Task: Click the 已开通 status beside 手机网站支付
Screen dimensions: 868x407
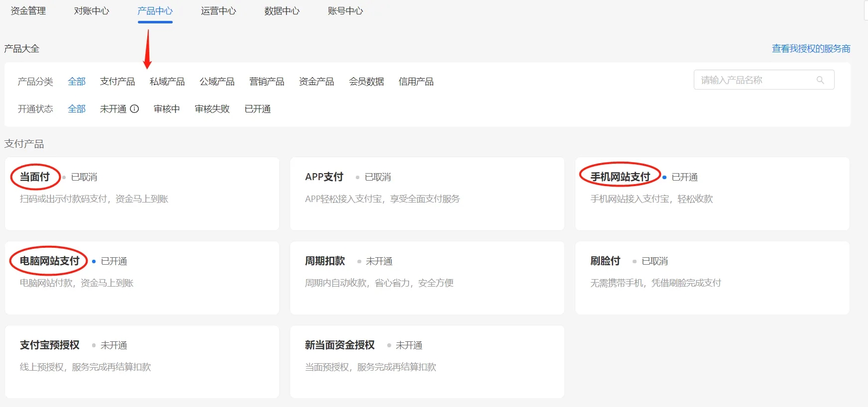Action: [685, 177]
